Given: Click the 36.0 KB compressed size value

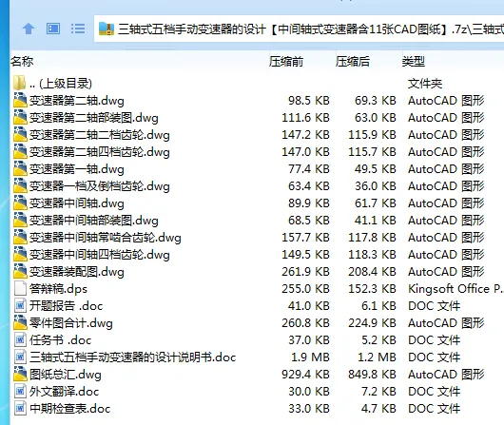Looking at the screenshot, I should pos(376,186).
